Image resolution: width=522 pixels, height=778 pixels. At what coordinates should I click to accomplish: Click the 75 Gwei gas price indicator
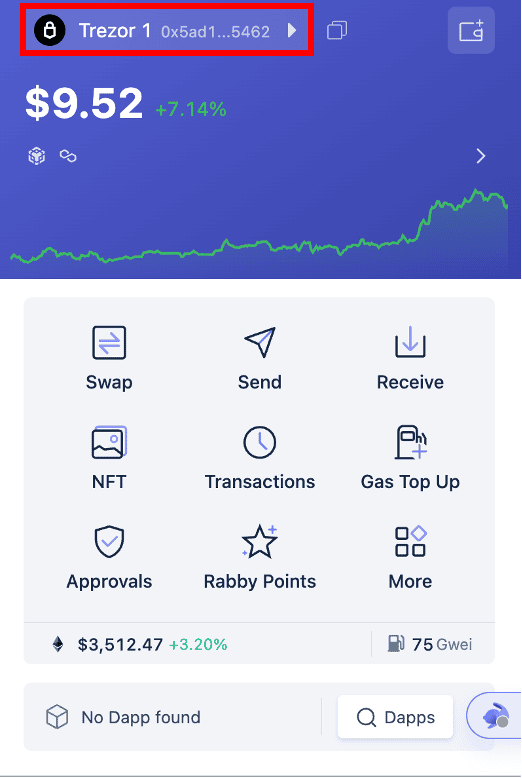(430, 644)
